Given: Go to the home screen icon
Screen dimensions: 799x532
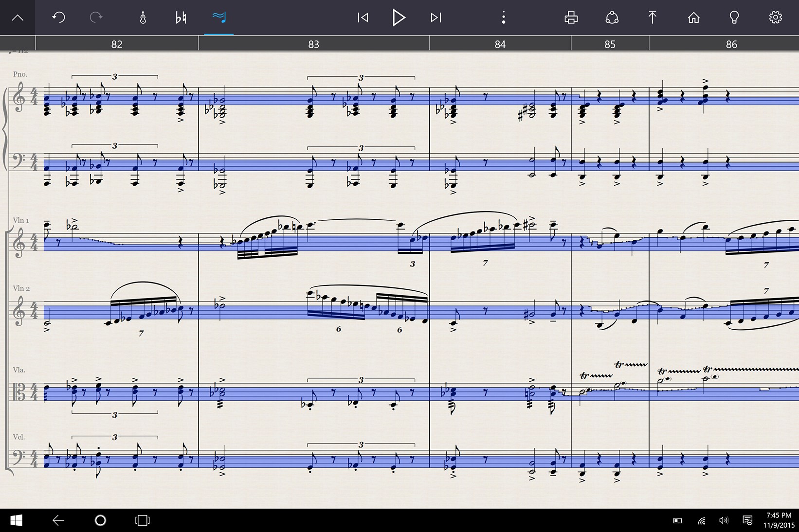Looking at the screenshot, I should pos(693,17).
